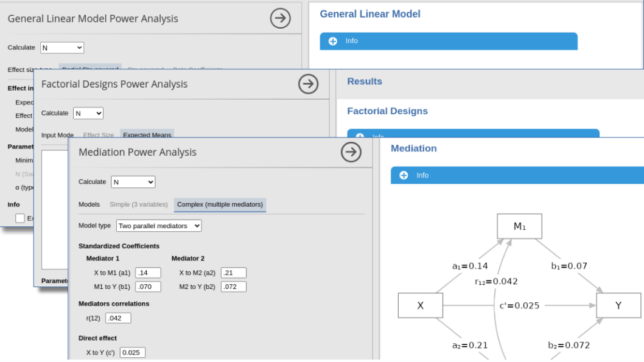Select Complex (multiple mediators) tab
Image resolution: width=644 pixels, height=362 pixels.
click(x=220, y=204)
